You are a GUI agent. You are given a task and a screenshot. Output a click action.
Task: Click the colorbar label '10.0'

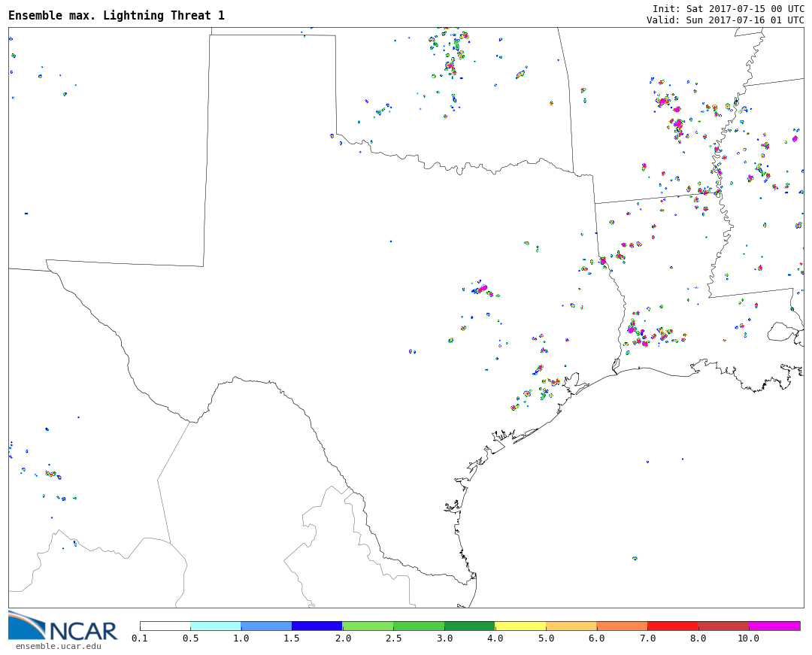click(x=749, y=638)
